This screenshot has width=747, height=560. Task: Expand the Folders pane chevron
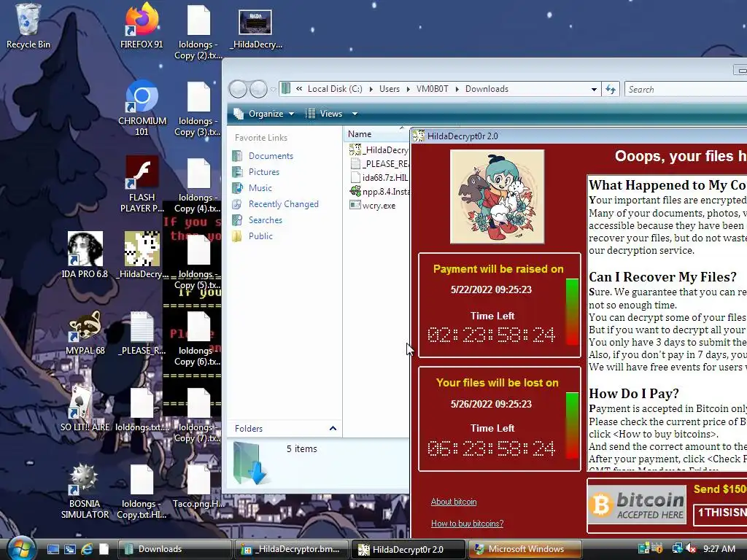333,428
